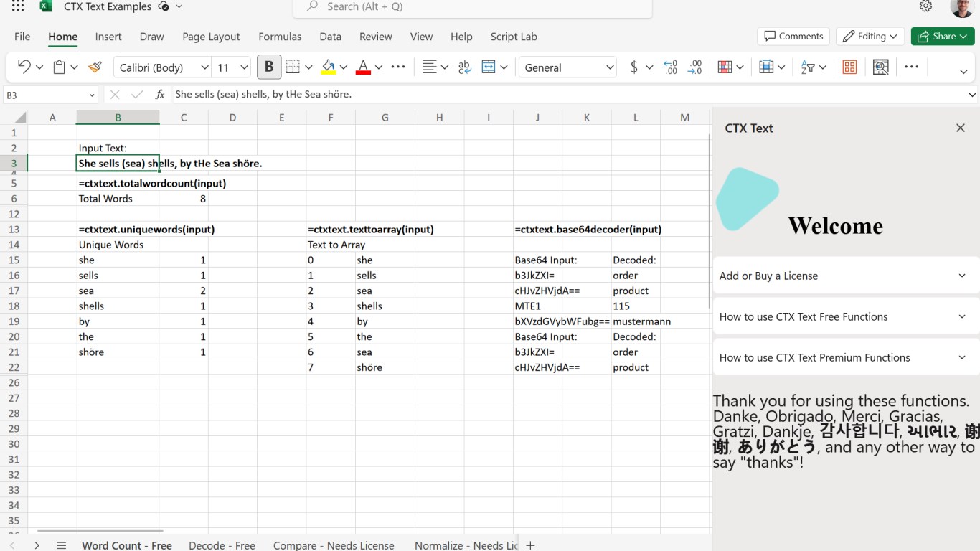Viewport: 980px width, 551px height.
Task: Open the Page Layout tab
Action: 211,37
